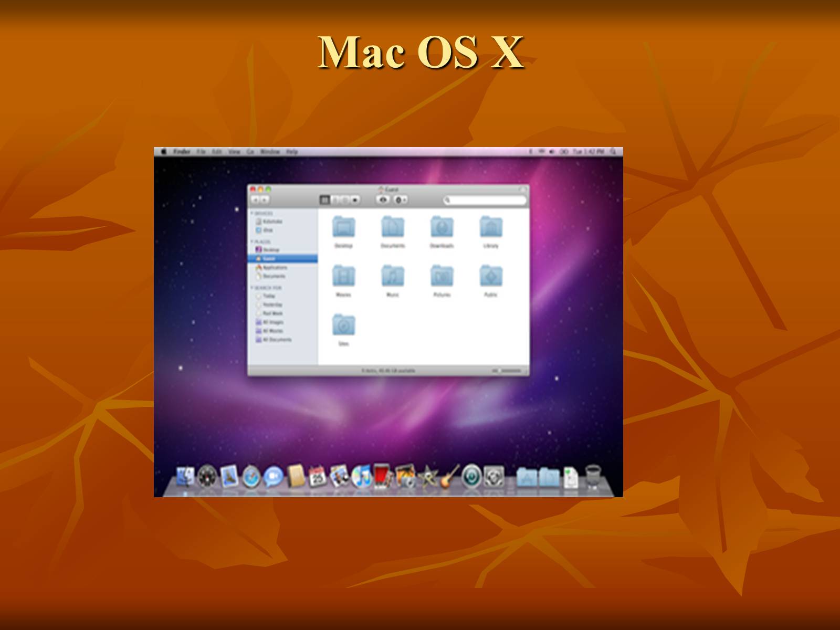Collapse the Places sidebar section
The height and width of the screenshot is (630, 840).
point(252,241)
